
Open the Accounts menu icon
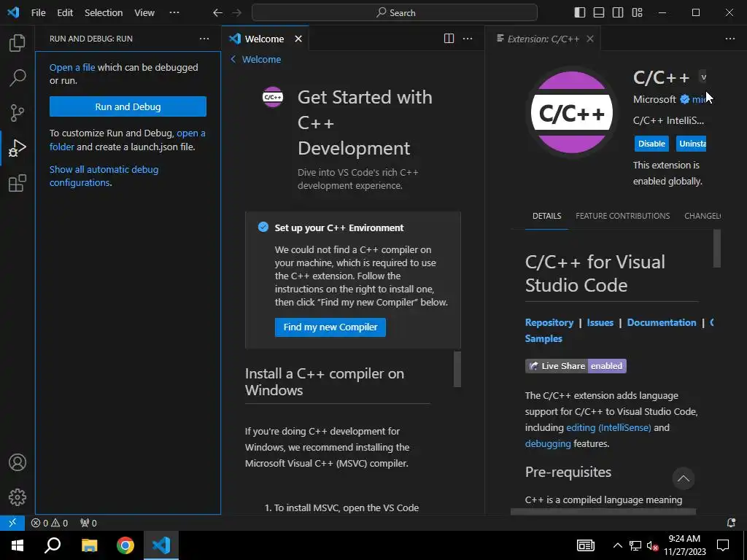pos(18,462)
